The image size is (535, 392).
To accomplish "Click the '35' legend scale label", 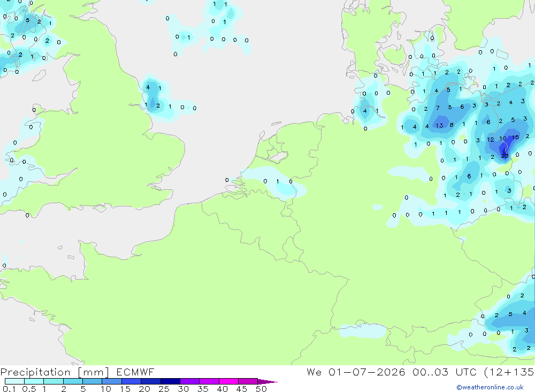I will [203, 389].
